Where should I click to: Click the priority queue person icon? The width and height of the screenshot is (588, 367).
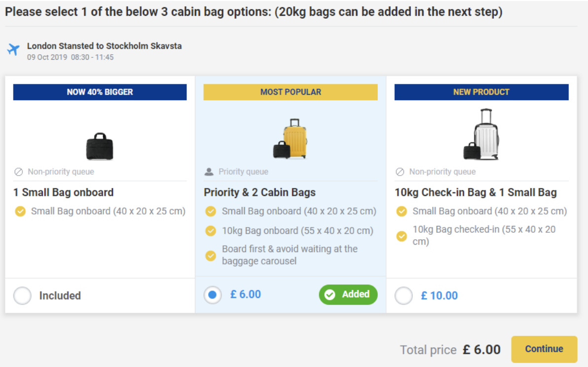tap(209, 172)
